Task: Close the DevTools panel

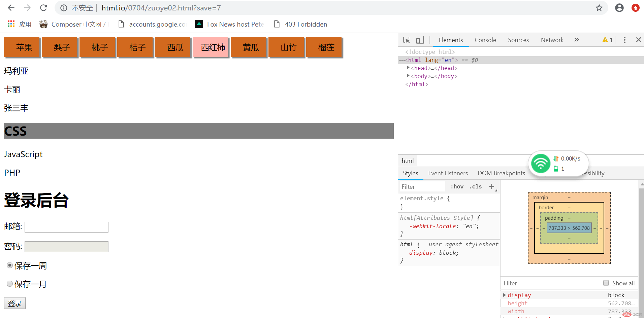Action: tap(638, 40)
